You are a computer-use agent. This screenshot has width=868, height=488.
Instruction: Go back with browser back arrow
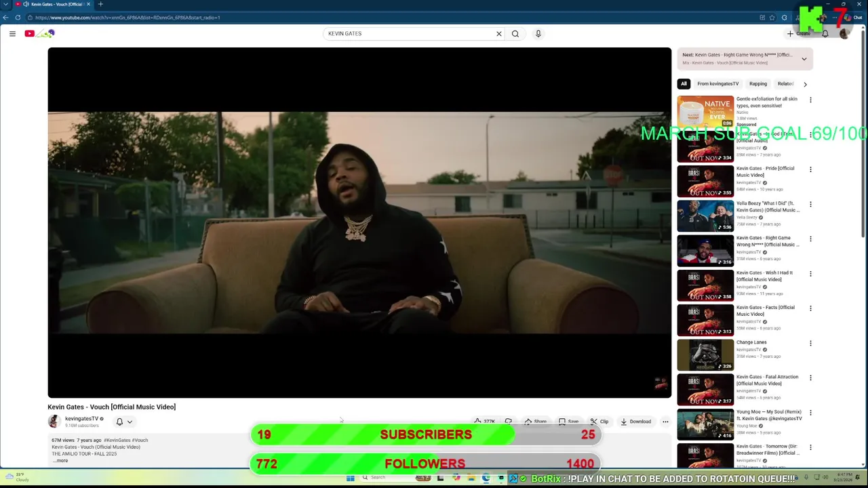tap(6, 17)
